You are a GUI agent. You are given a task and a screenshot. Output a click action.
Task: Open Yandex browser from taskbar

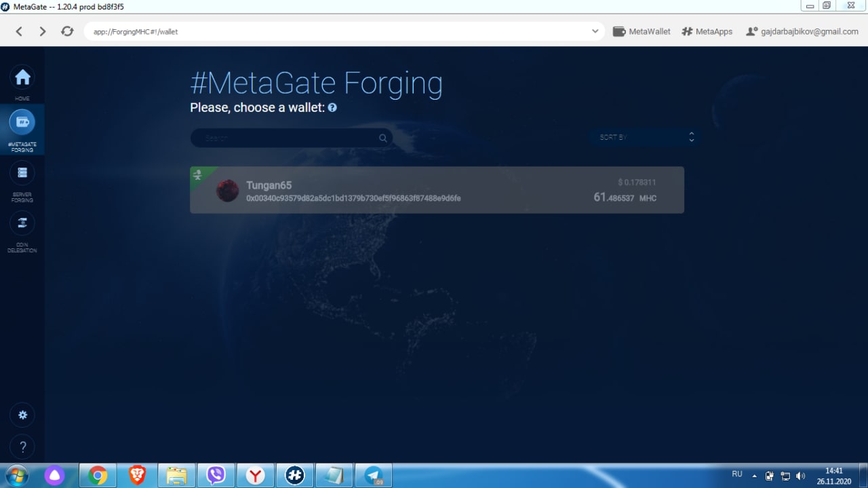coord(255,475)
